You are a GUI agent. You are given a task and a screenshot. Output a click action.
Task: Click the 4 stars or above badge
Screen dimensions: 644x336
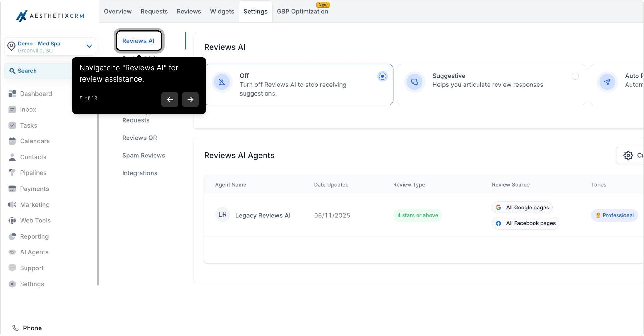click(x=418, y=215)
